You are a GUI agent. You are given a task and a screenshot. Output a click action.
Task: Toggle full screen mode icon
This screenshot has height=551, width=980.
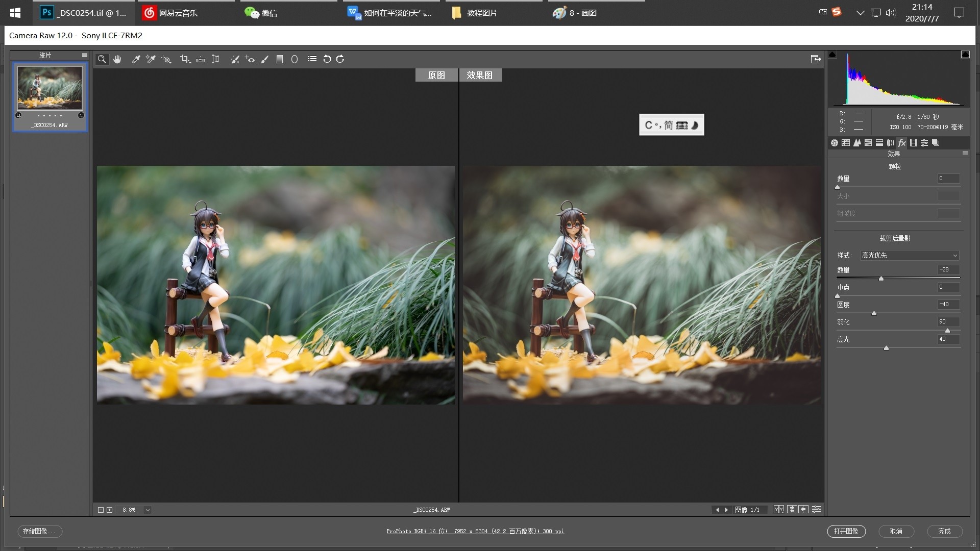(816, 59)
